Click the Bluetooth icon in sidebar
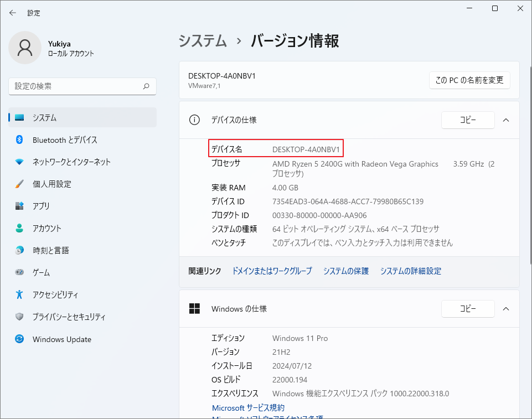Image resolution: width=532 pixels, height=419 pixels. pyautogui.click(x=19, y=139)
